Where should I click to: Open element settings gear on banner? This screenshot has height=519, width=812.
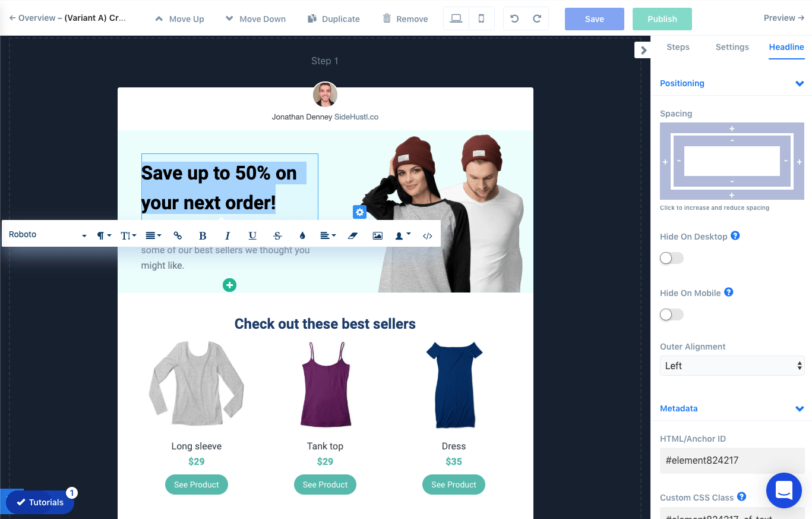point(359,212)
